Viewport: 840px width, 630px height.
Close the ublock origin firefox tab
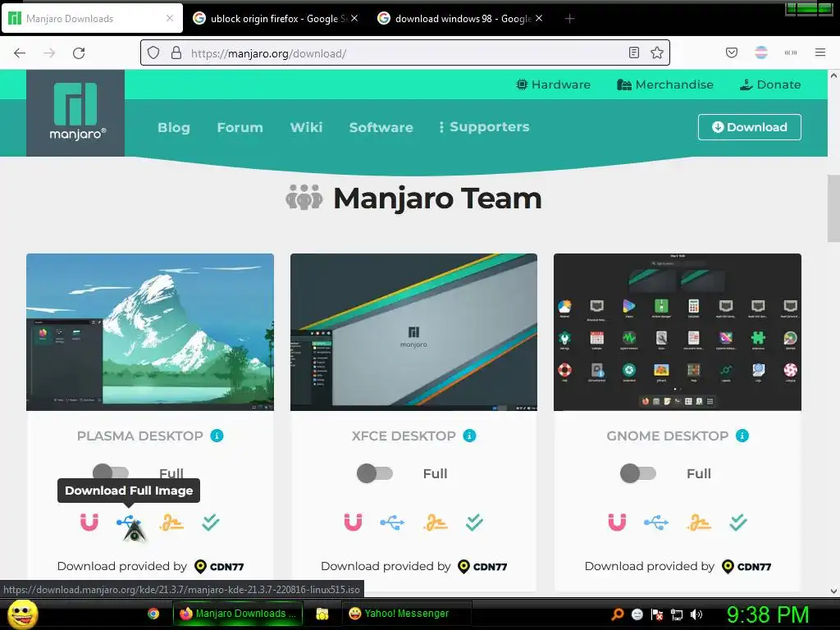pyautogui.click(x=354, y=18)
